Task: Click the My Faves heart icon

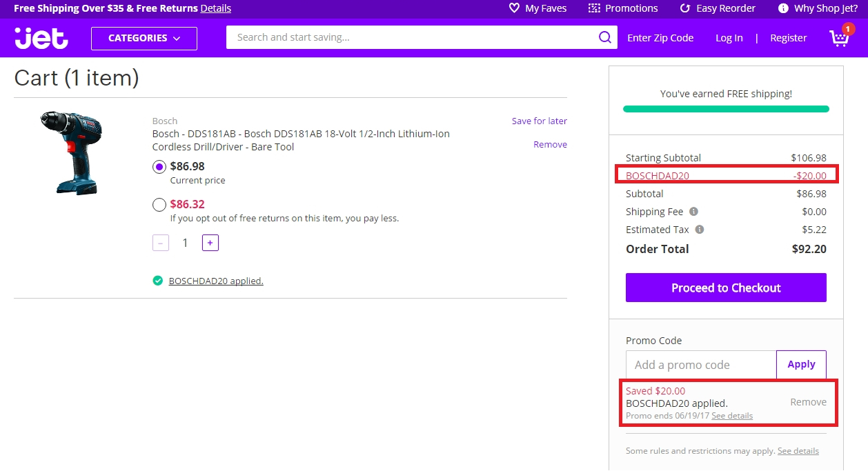Action: point(514,8)
